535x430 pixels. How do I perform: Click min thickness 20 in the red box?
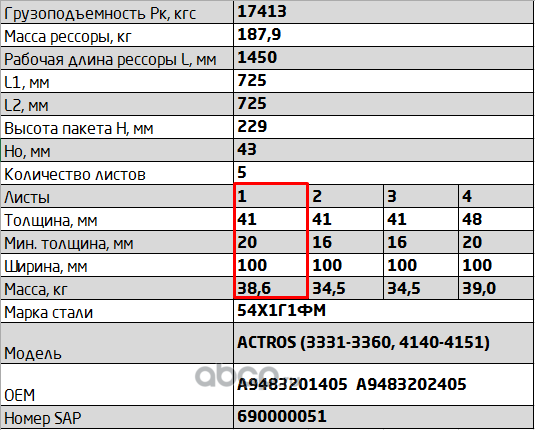(247, 242)
